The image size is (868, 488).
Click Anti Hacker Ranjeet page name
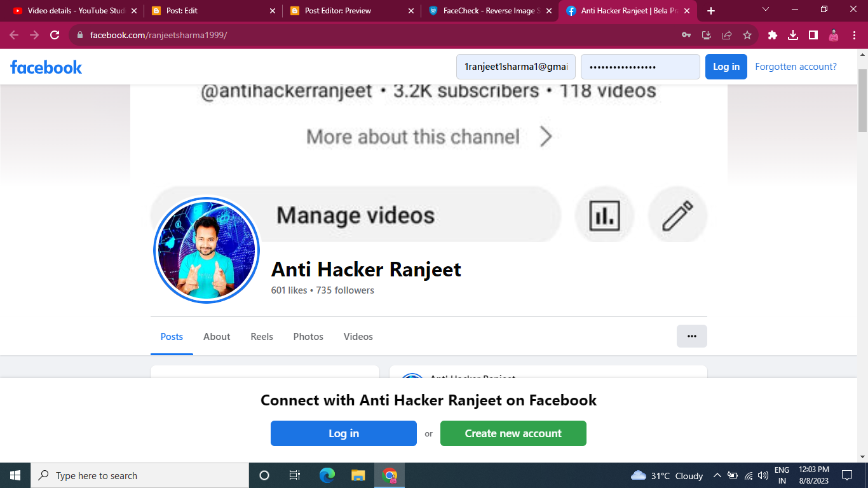[366, 269]
